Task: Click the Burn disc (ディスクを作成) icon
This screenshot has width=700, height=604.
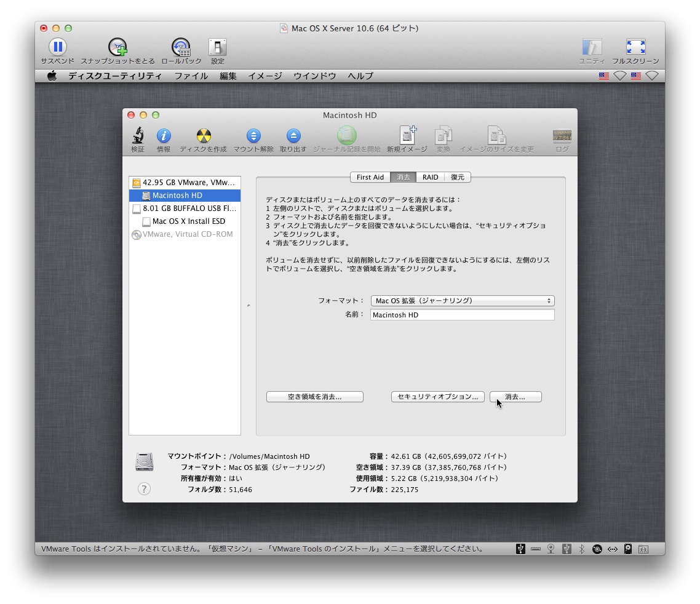Action: pyautogui.click(x=203, y=136)
